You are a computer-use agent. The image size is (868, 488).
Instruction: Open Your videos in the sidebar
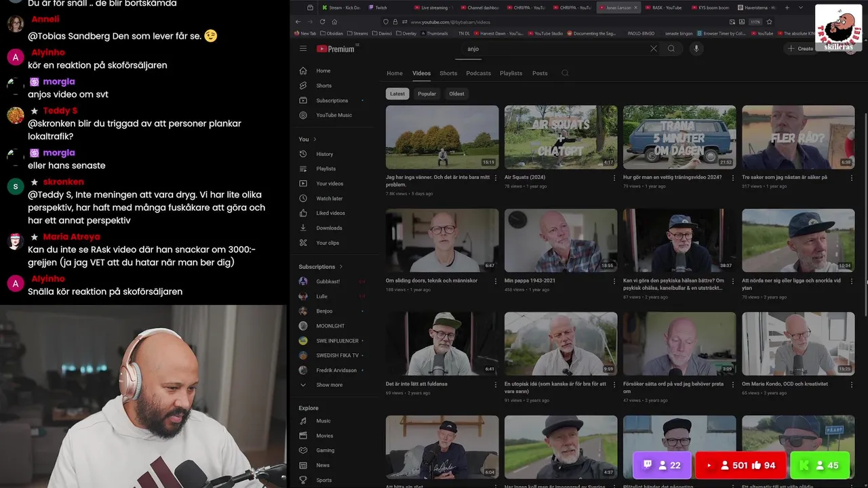330,184
